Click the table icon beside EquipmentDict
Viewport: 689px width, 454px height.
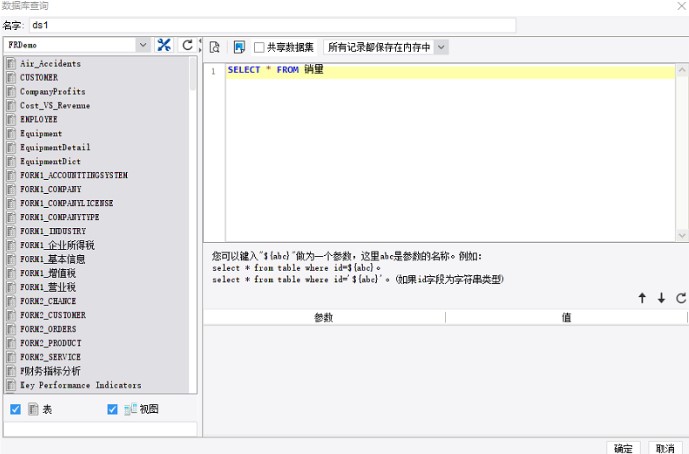(x=11, y=162)
